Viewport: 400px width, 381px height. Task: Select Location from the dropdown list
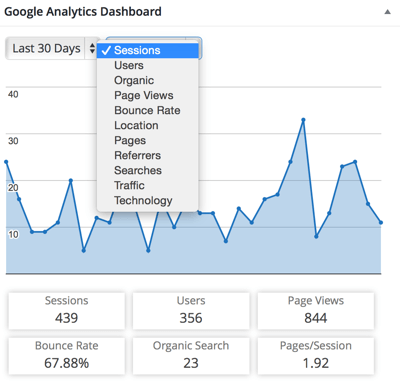(148, 125)
